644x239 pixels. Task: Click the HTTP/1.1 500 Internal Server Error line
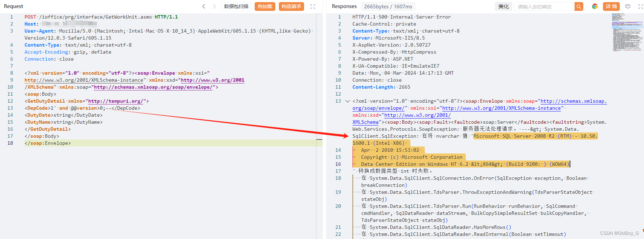click(402, 17)
